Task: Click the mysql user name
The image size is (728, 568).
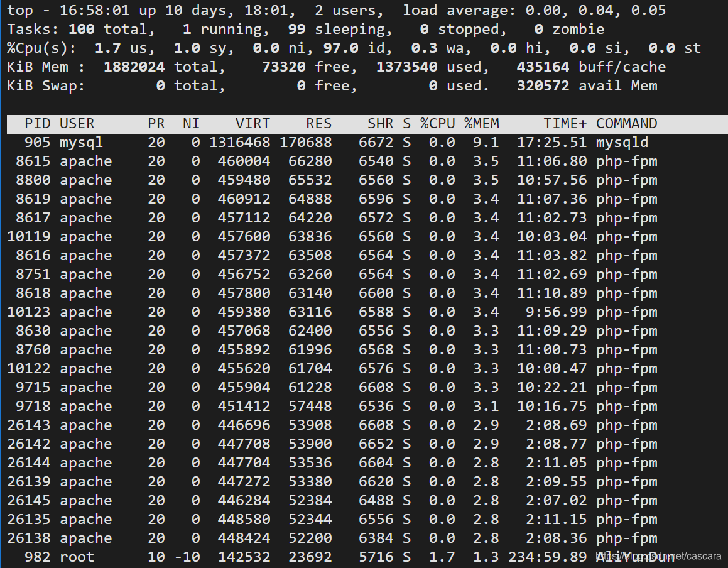Action: pyautogui.click(x=81, y=142)
